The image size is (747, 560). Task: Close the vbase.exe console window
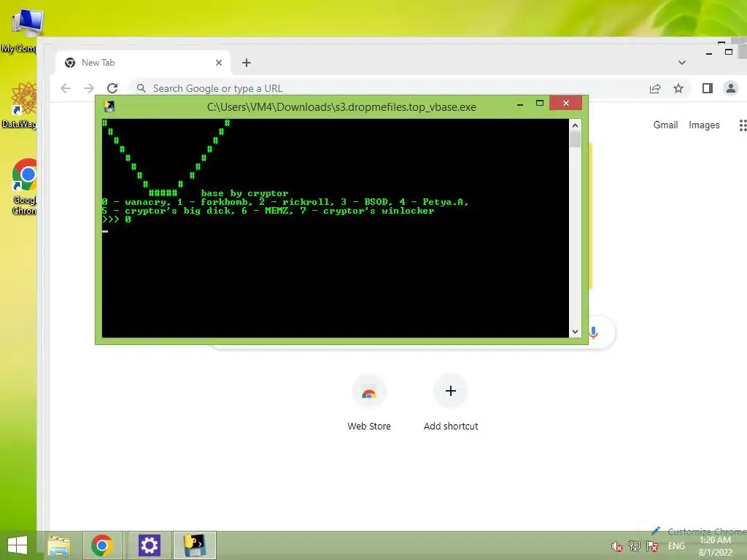(x=566, y=103)
